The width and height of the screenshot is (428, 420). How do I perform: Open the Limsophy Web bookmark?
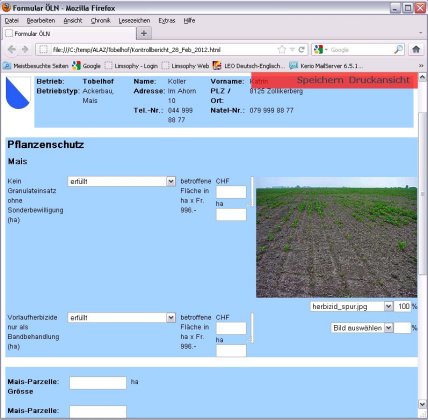185,66
